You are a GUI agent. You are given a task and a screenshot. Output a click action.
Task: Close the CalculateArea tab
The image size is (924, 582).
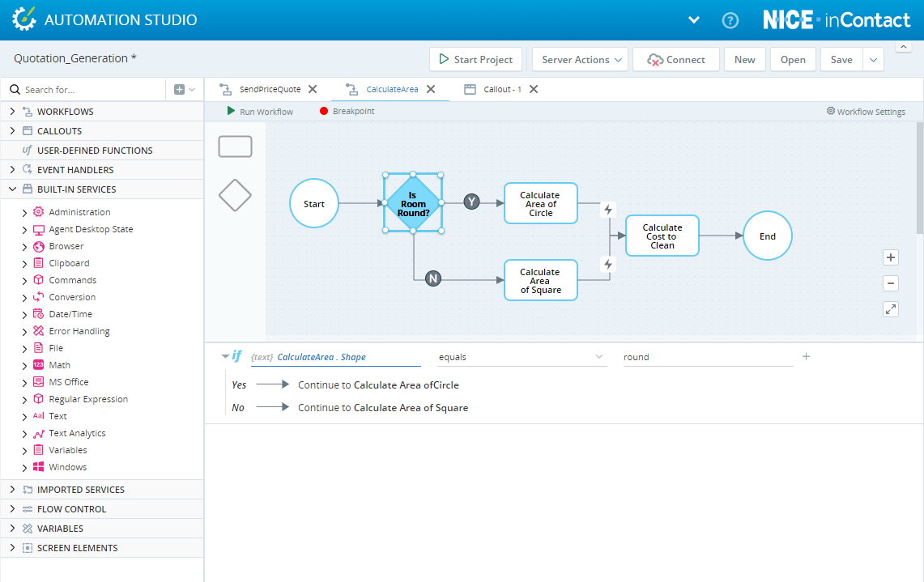[x=431, y=89]
